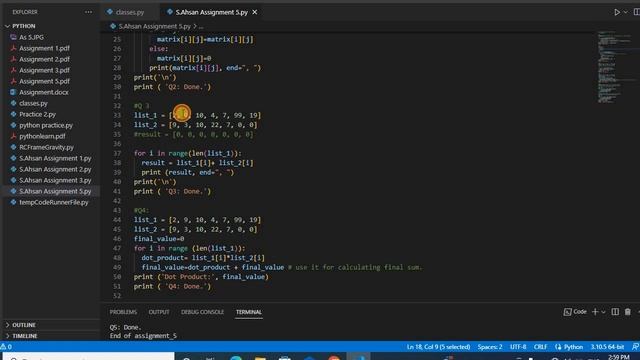This screenshot has width=640, height=360.
Task: Click Ln 18, Col 9 cursor position
Action: click(438, 347)
